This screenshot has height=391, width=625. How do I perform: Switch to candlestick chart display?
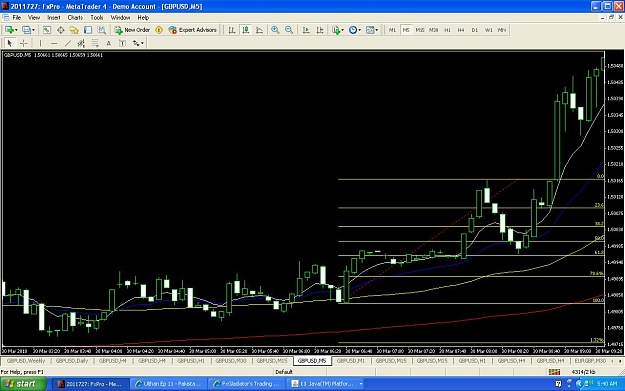coord(246,30)
